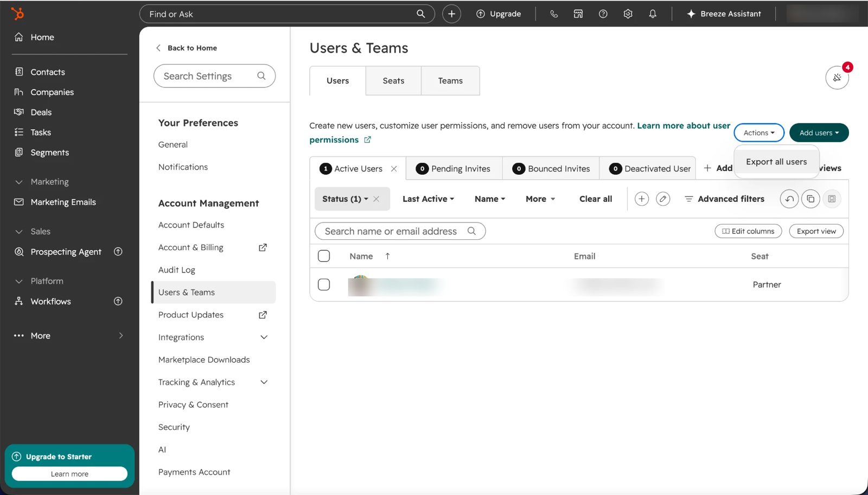868x495 pixels.
Task: Click upgrade arrow icon beside Workflows
Action: [118, 301]
